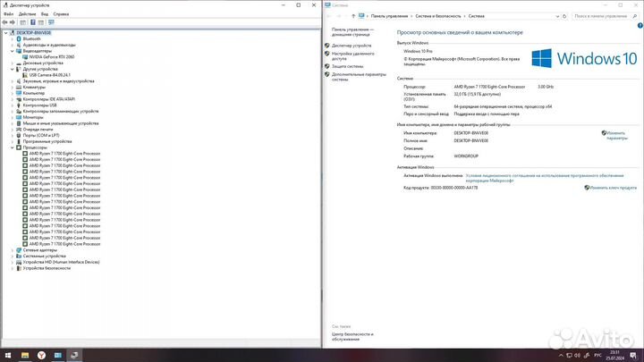This screenshot has width=644, height=362.
Task: Open the Вид menu
Action: [45, 14]
